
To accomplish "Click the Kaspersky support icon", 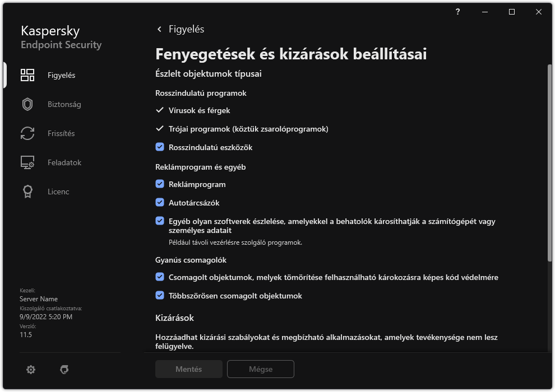I will click(64, 370).
